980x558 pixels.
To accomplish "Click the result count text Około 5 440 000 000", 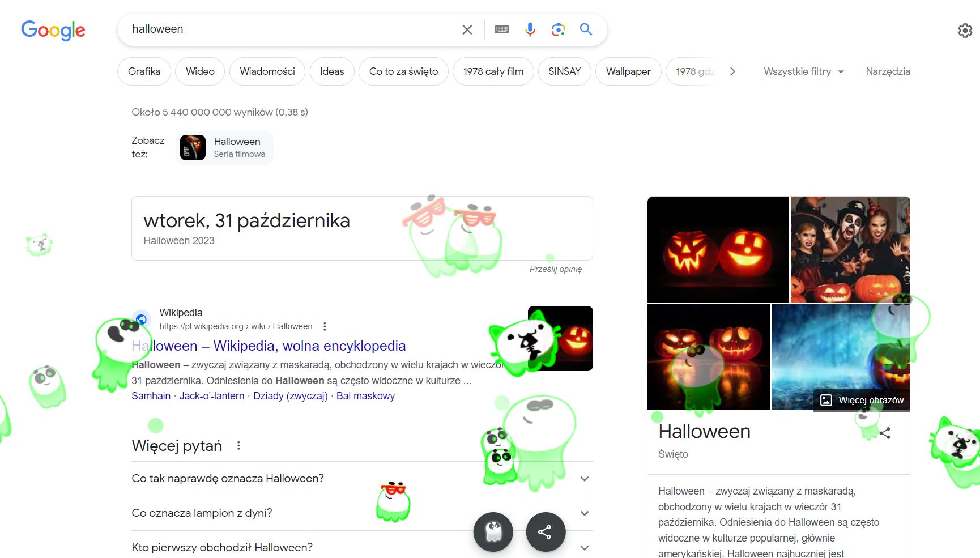I will click(x=220, y=112).
